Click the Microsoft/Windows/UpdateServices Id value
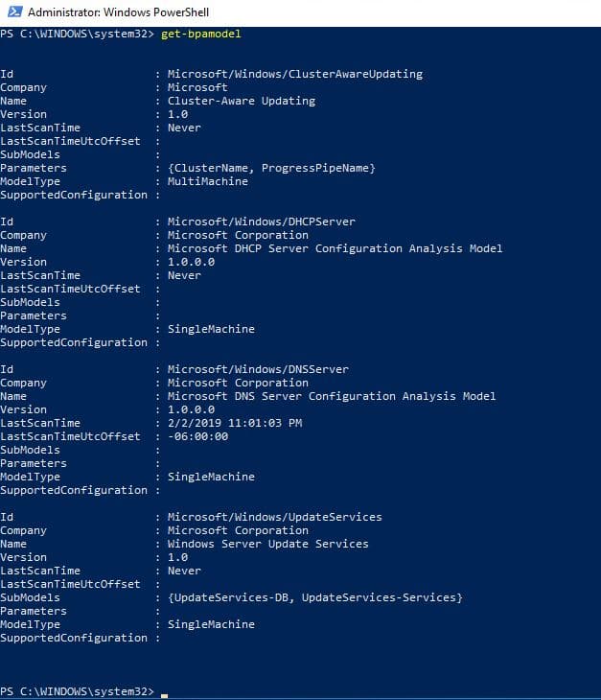This screenshot has height=700, width=601. [275, 517]
